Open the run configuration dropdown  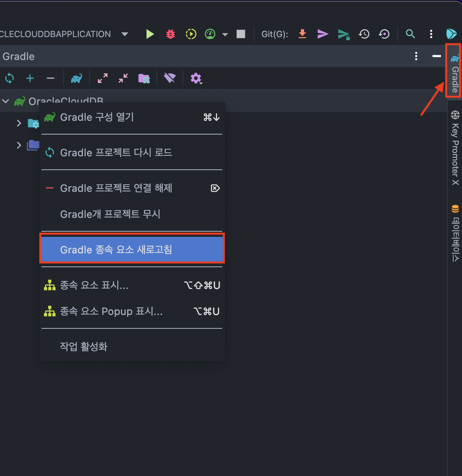click(x=125, y=34)
